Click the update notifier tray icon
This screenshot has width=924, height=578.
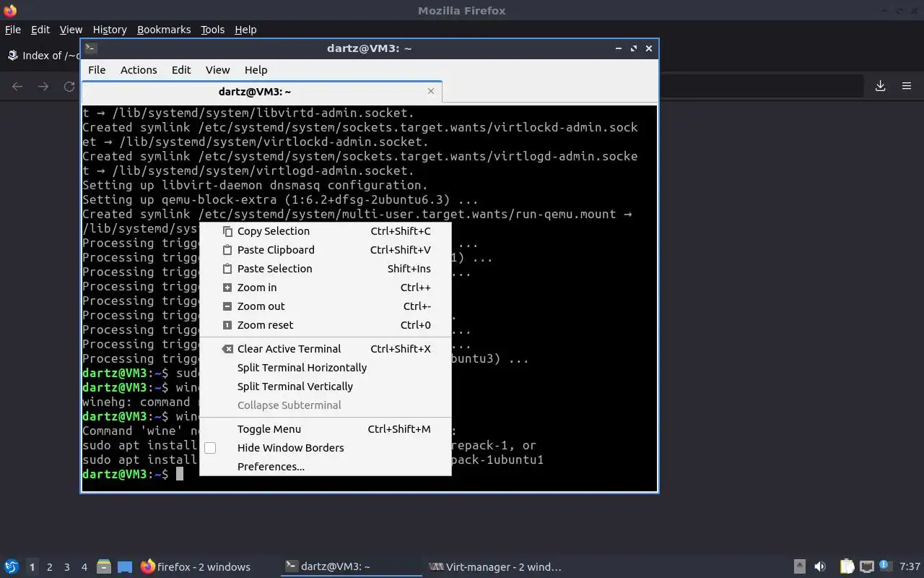point(885,566)
